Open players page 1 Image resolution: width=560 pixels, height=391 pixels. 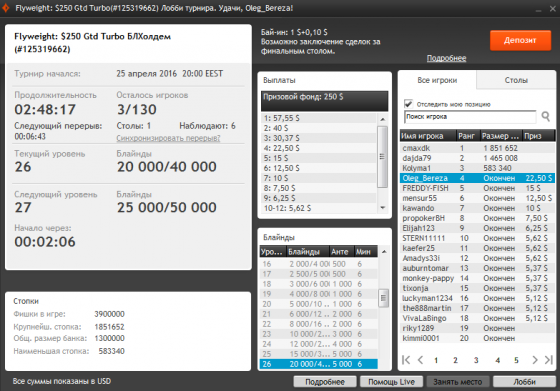(x=436, y=360)
